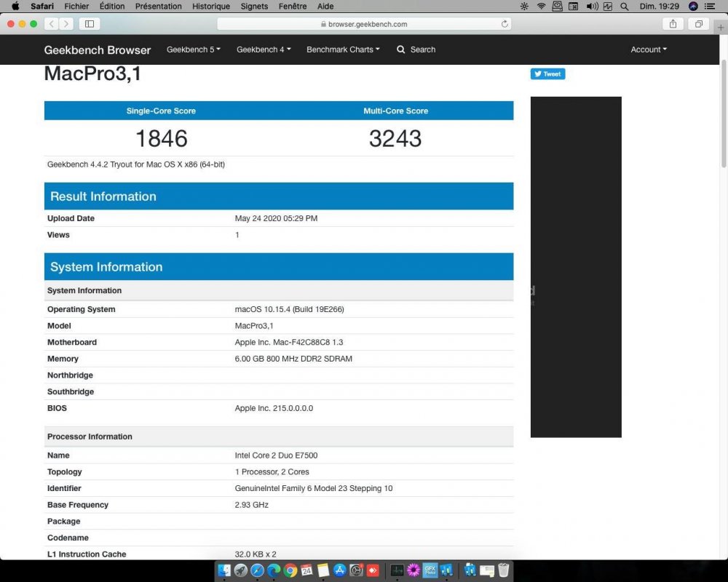728x582 pixels.
Task: Click the browser.geekbench.com address bar
Action: tap(364, 24)
